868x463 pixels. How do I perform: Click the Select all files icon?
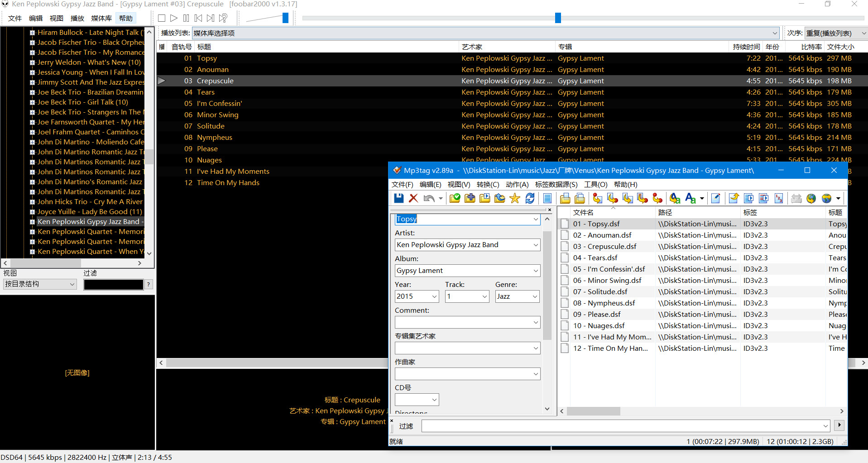pyautogui.click(x=547, y=198)
